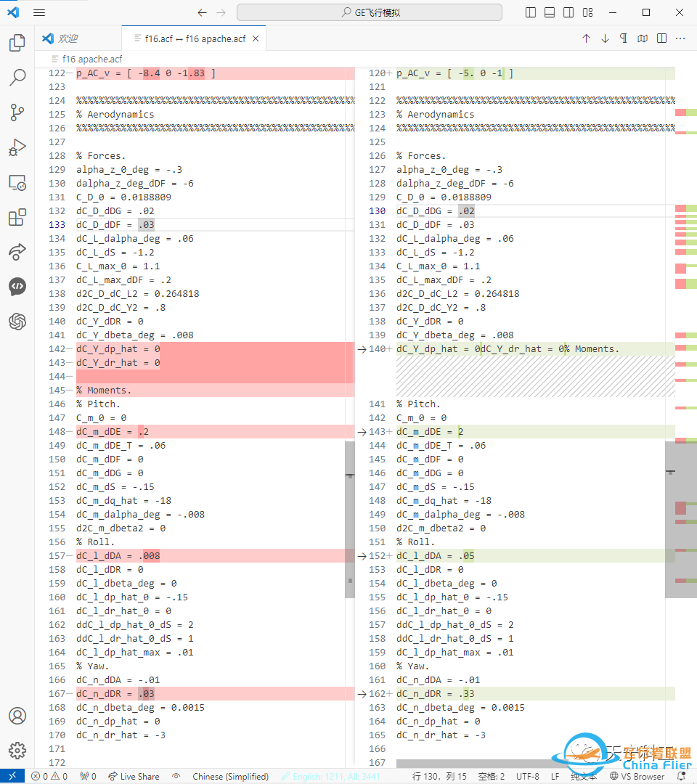697x784 pixels.
Task: Toggle the bottom panel layout button
Action: click(550, 12)
